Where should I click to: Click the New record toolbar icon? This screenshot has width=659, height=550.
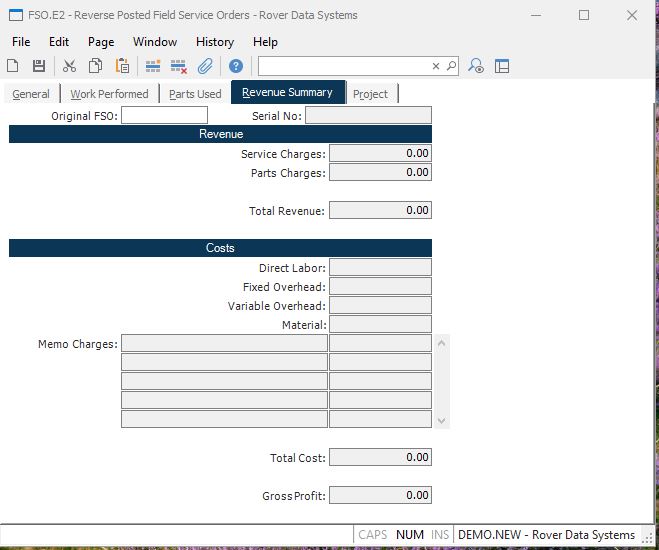tap(13, 66)
